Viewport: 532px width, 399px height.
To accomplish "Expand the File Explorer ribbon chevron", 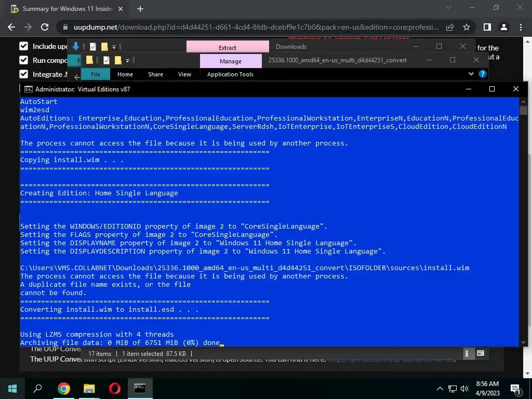I will [x=471, y=74].
